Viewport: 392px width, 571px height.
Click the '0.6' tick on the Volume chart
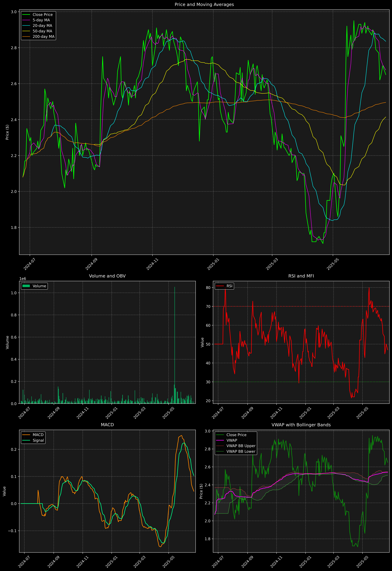pyautogui.click(x=14, y=337)
